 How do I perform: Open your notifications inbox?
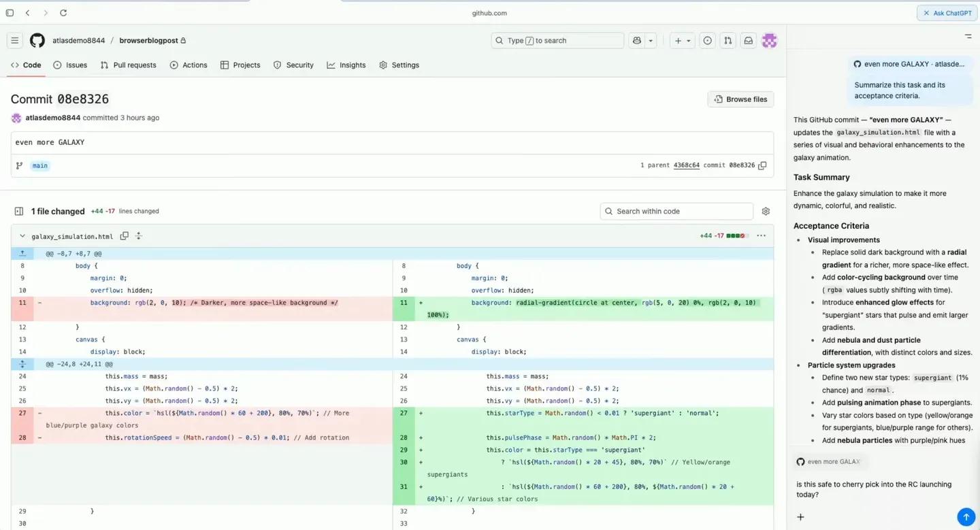click(749, 40)
